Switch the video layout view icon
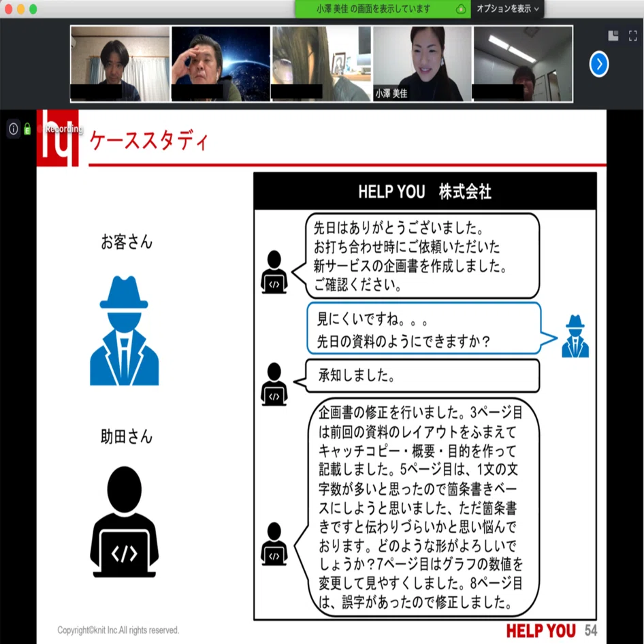644x644 pixels. tap(613, 35)
